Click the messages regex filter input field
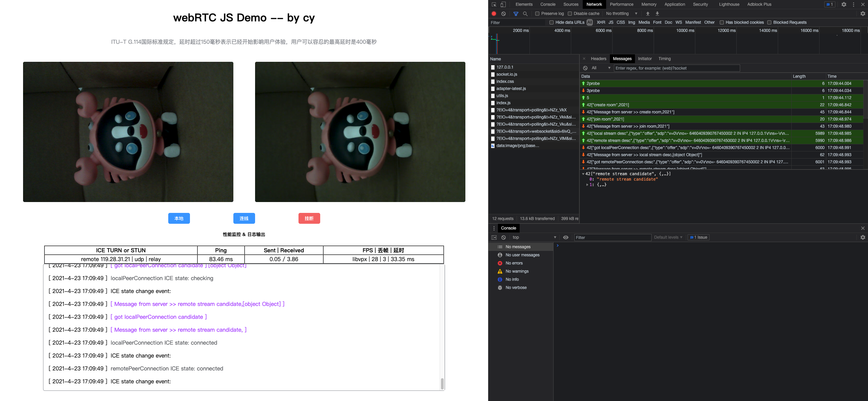The height and width of the screenshot is (401, 868). [677, 68]
